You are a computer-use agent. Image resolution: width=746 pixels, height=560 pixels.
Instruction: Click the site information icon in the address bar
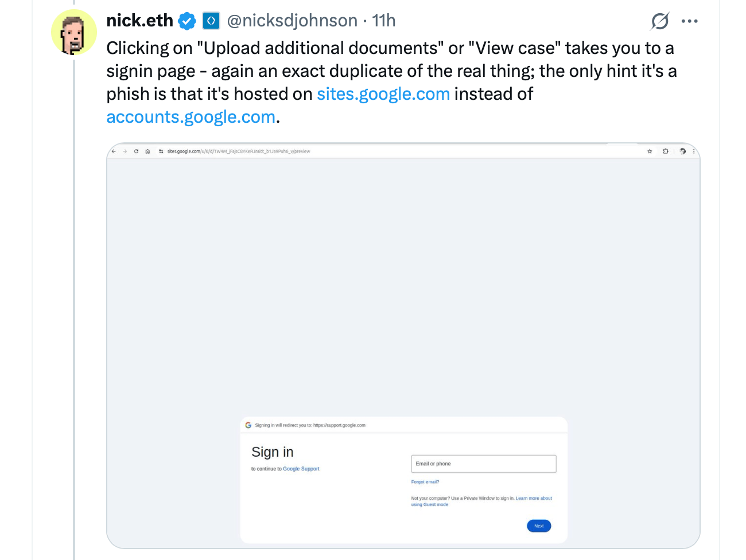point(161,151)
